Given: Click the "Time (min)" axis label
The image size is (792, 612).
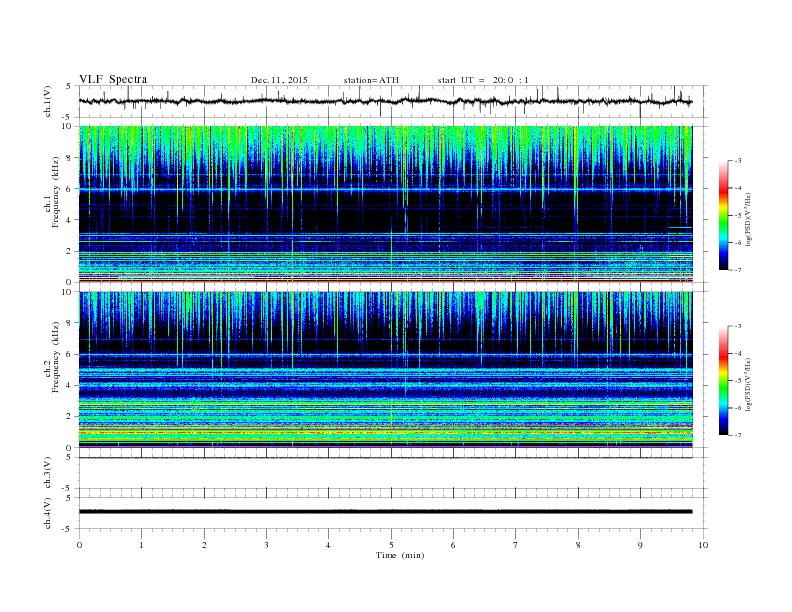Looking at the screenshot, I should point(400,555).
